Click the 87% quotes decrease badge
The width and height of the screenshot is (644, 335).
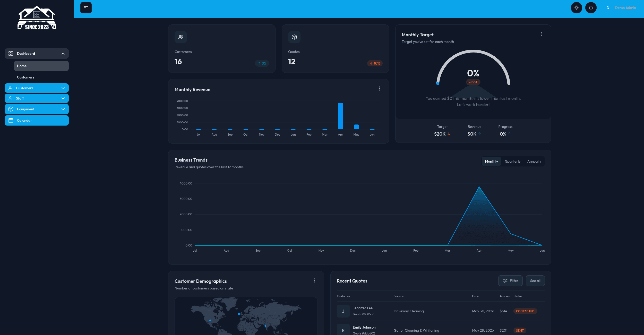(x=375, y=63)
